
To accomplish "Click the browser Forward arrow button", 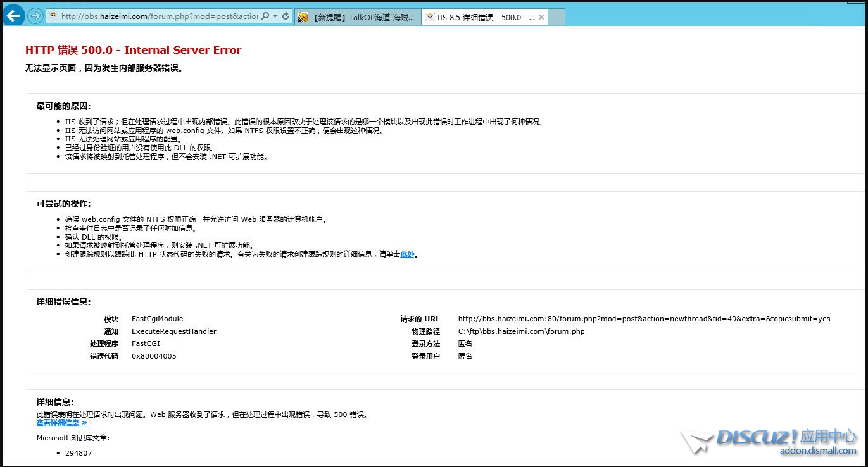I will [x=35, y=16].
